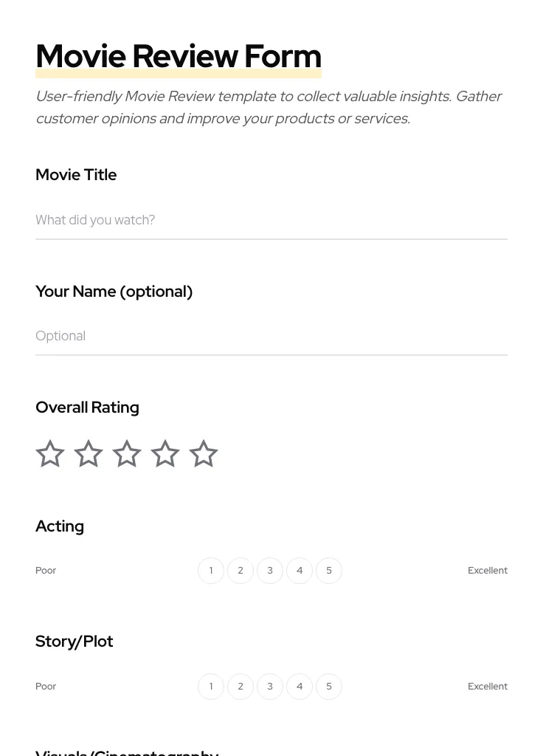
Task: Select the fifth star for Overall Rating
Action: pos(203,453)
